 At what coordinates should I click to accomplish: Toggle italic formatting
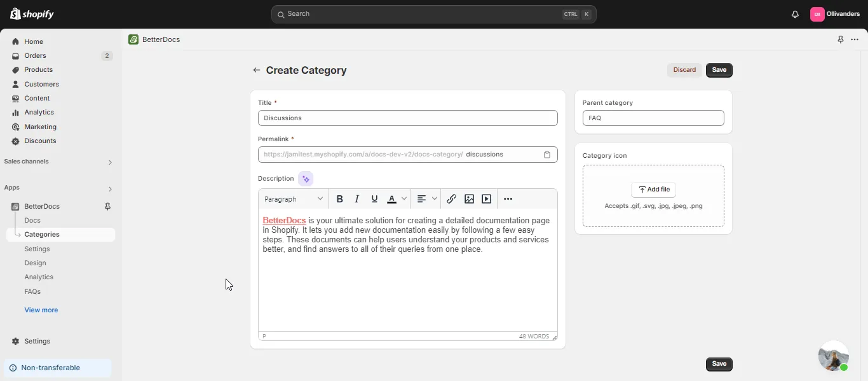tap(357, 199)
